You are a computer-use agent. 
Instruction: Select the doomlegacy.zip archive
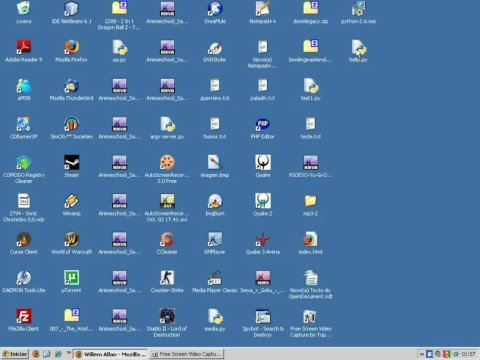[310, 12]
